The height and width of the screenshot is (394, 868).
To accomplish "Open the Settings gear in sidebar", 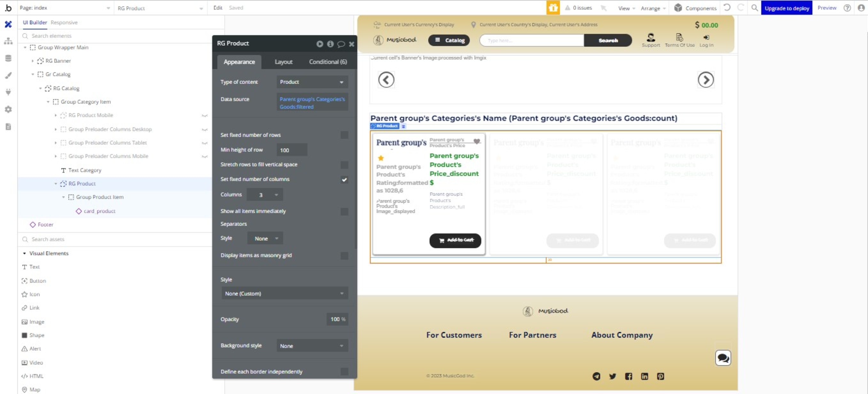I will (x=8, y=109).
